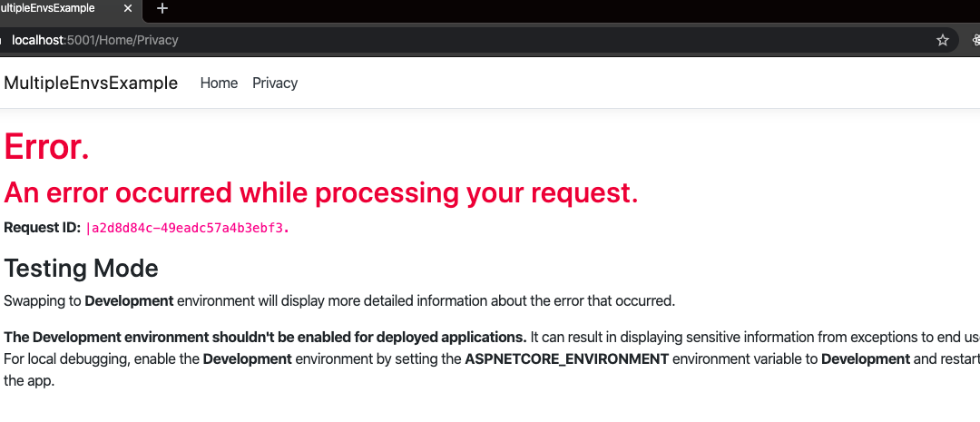The height and width of the screenshot is (422, 980).
Task: Click the 'An error occurred' subheading
Action: click(321, 191)
